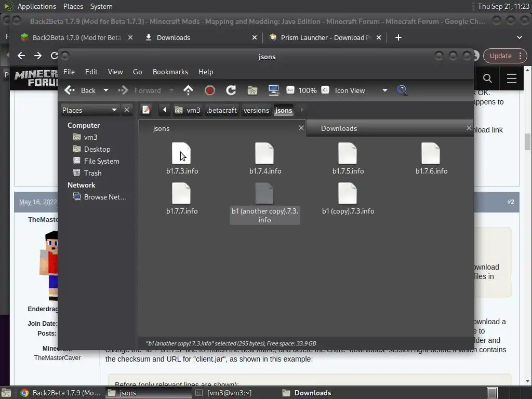Open the File menu

[69, 72]
